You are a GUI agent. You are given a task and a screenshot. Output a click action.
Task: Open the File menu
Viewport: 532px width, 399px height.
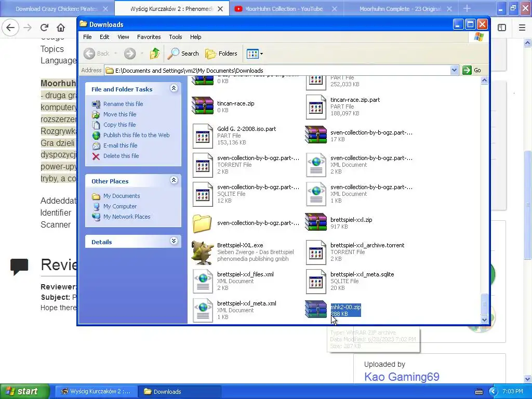(87, 37)
